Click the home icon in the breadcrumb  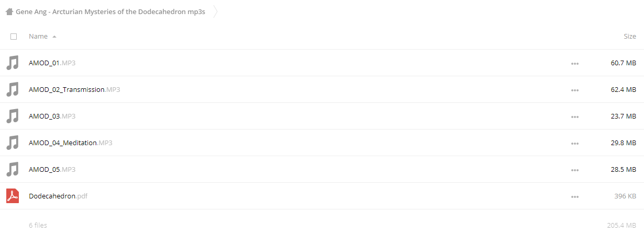[9, 11]
